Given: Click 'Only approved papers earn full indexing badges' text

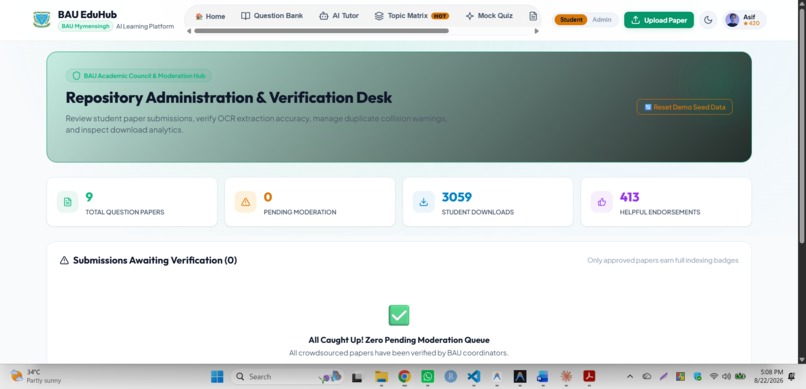Looking at the screenshot, I should click(x=663, y=261).
